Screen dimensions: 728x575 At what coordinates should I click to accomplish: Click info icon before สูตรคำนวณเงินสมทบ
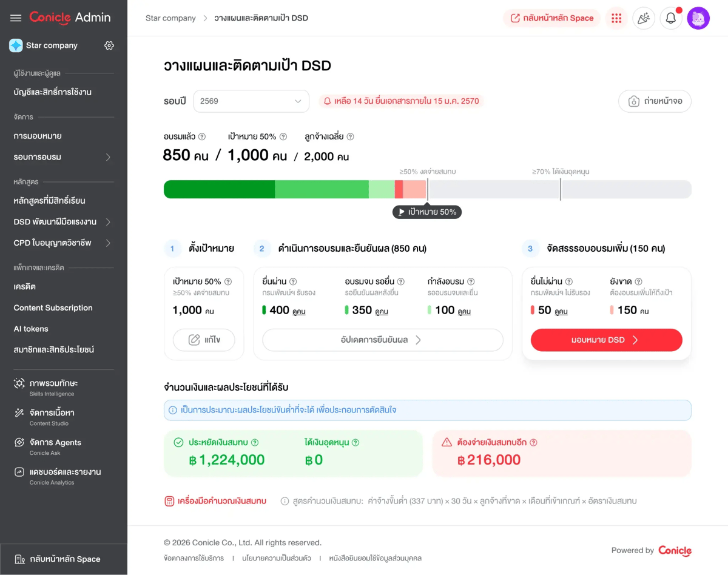click(285, 501)
